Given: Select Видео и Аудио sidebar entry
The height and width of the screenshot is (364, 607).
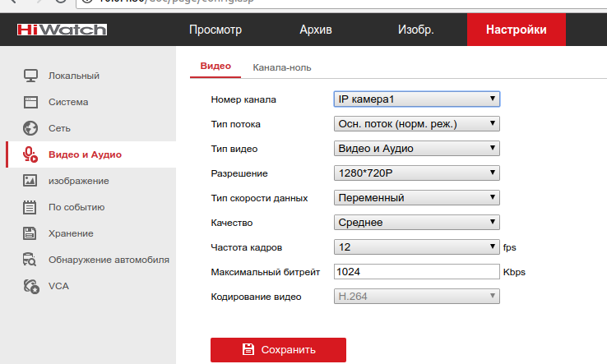Looking at the screenshot, I should 91,154.
